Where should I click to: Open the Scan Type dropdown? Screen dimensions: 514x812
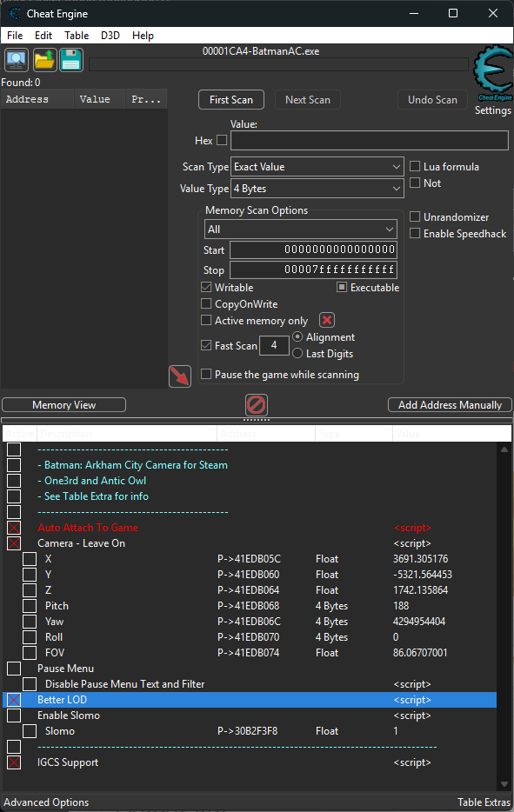tap(317, 167)
